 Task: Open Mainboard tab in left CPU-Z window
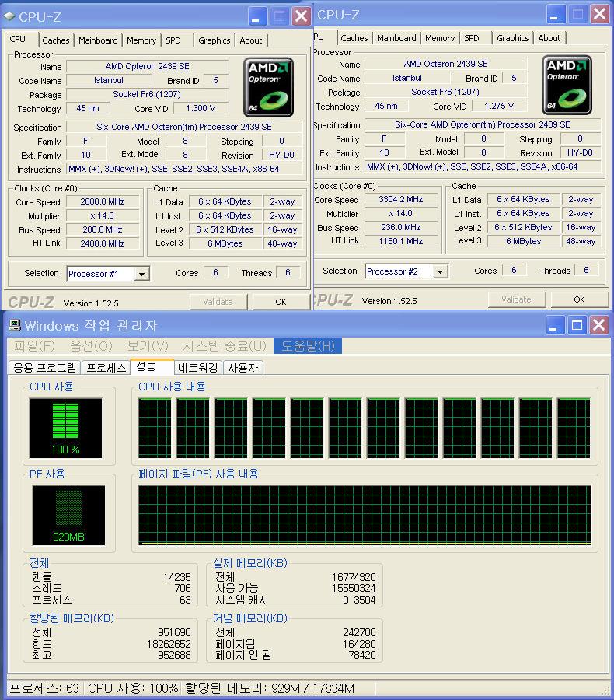pyautogui.click(x=98, y=40)
